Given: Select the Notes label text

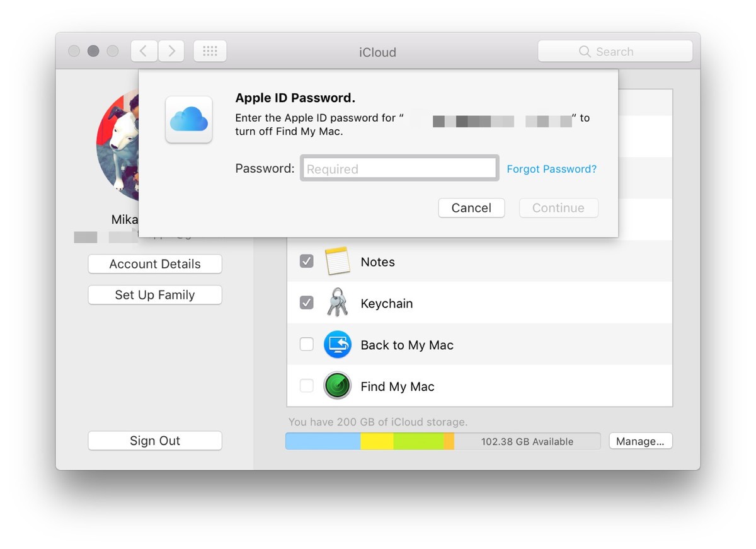Looking at the screenshot, I should 378,262.
